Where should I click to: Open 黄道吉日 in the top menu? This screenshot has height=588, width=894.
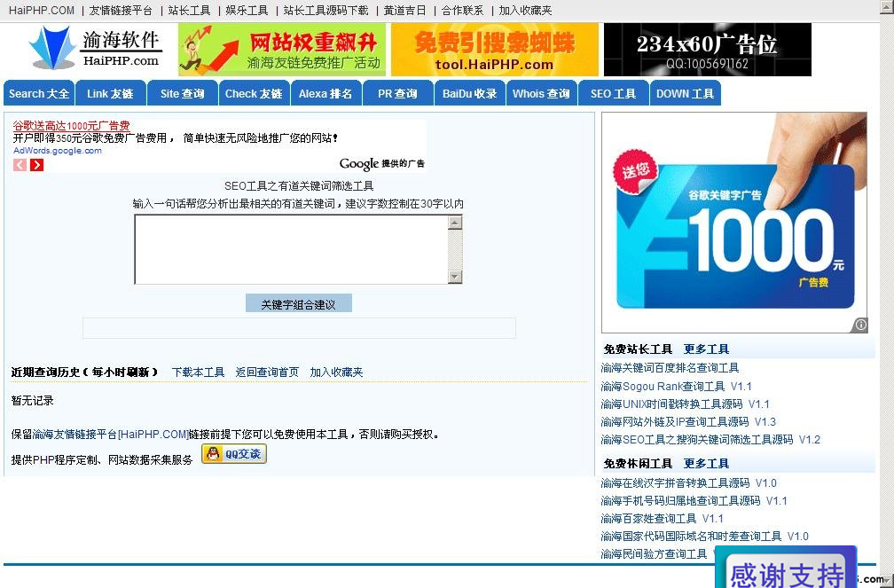click(404, 11)
